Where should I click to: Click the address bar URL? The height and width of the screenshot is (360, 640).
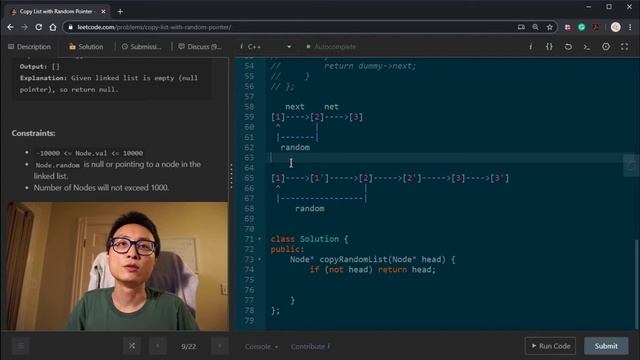coord(154,27)
